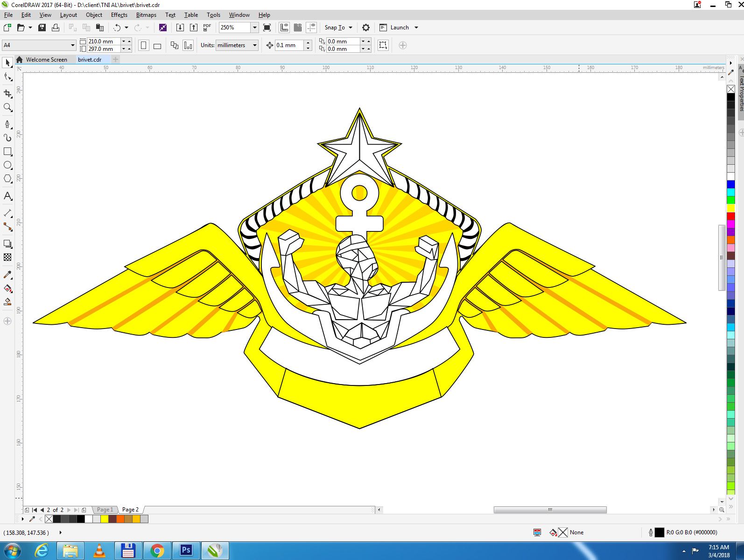The image size is (744, 560).
Task: Open the Undo history dropdown arrow
Action: click(x=126, y=28)
